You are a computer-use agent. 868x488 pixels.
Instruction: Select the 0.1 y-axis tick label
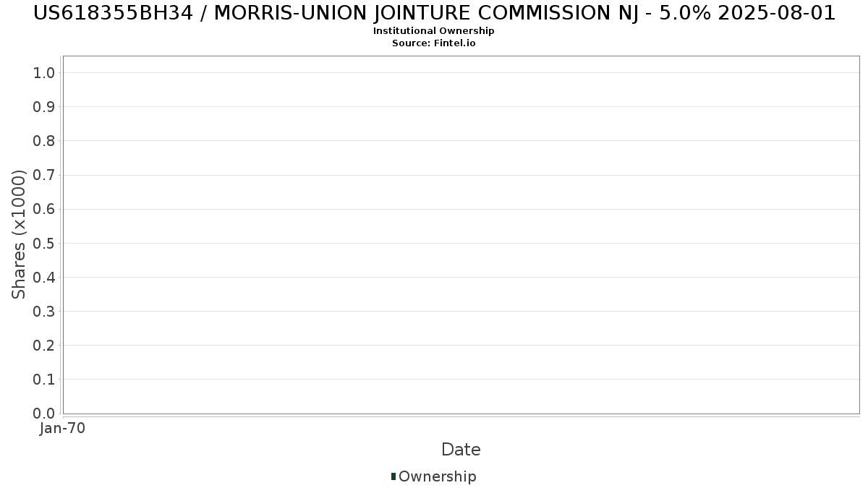43,379
